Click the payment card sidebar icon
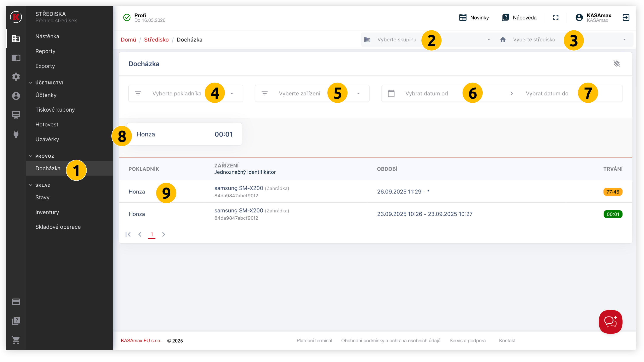Image resolution: width=644 pixels, height=362 pixels. [16, 302]
